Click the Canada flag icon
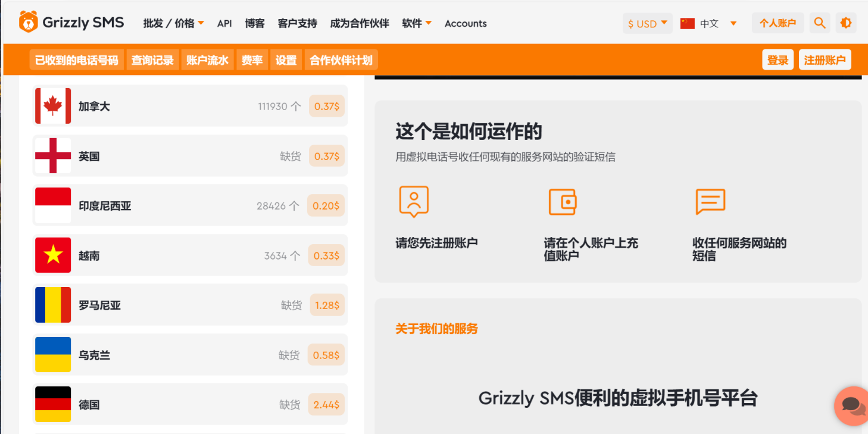 pyautogui.click(x=53, y=106)
